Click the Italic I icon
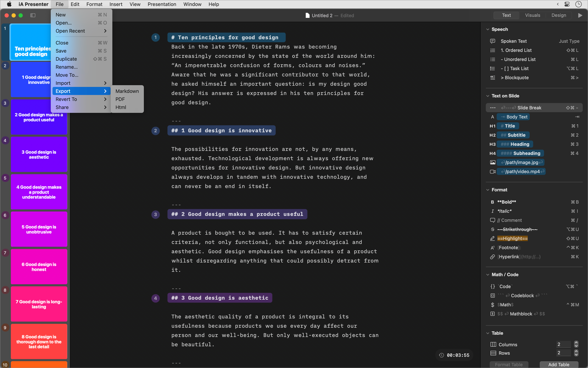This screenshot has height=368, width=588. pyautogui.click(x=492, y=211)
